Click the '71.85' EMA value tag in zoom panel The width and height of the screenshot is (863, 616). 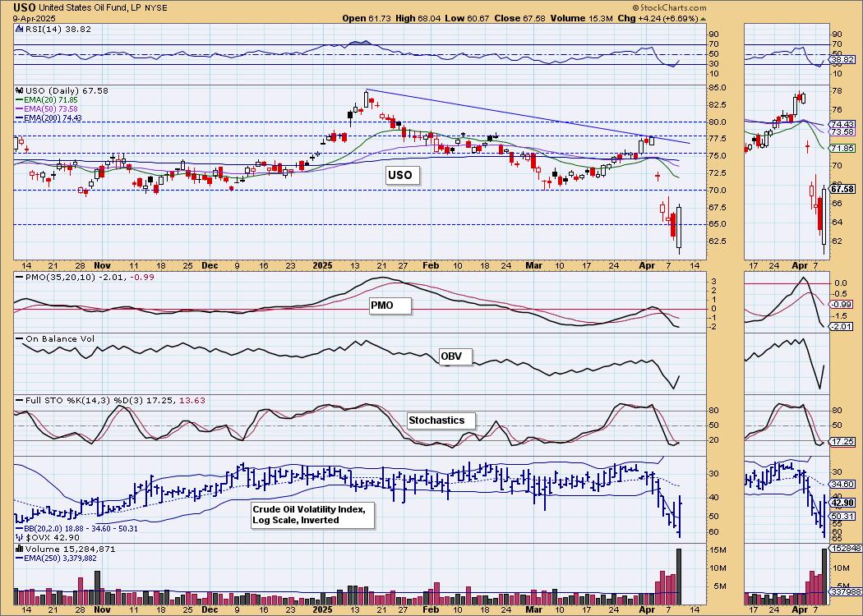pyautogui.click(x=842, y=148)
